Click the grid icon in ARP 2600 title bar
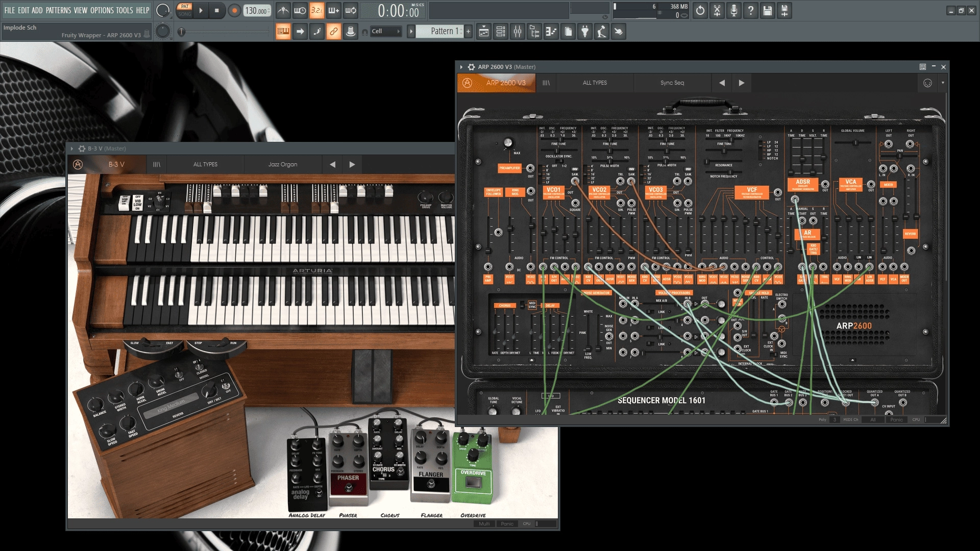The height and width of the screenshot is (551, 980). tap(923, 67)
